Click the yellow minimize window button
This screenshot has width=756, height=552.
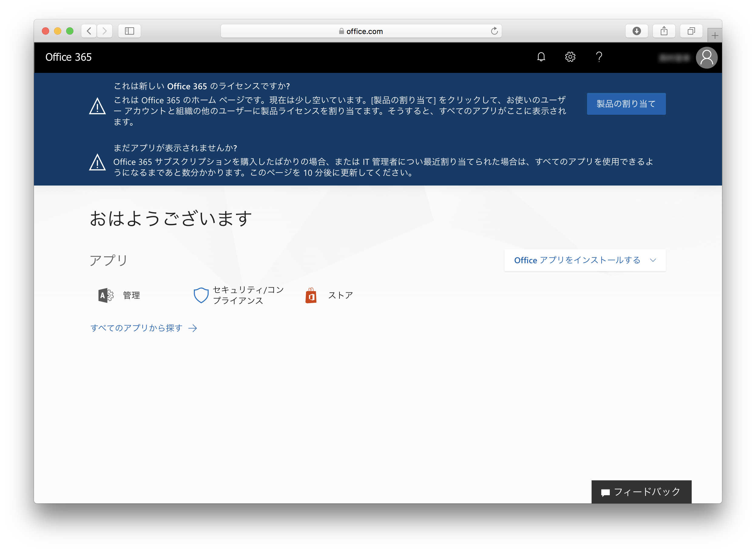[x=58, y=31]
